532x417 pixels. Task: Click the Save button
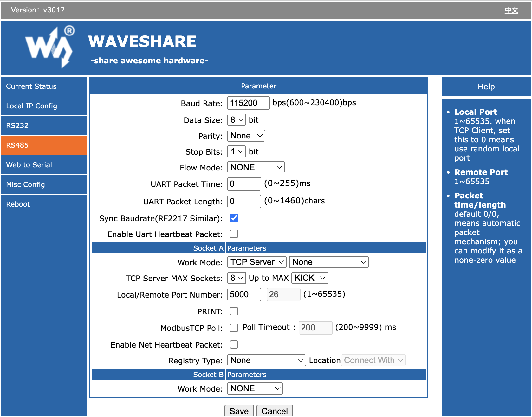pyautogui.click(x=239, y=411)
